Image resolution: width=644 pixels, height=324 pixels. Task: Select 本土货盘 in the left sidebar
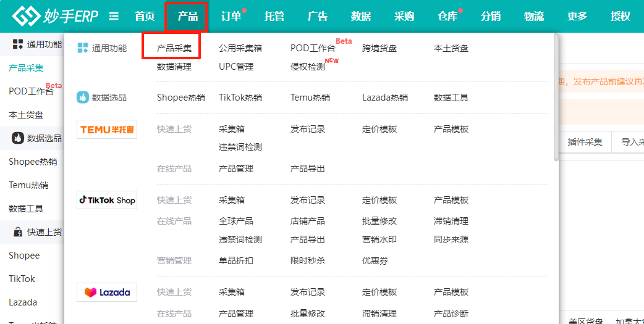[x=26, y=115]
